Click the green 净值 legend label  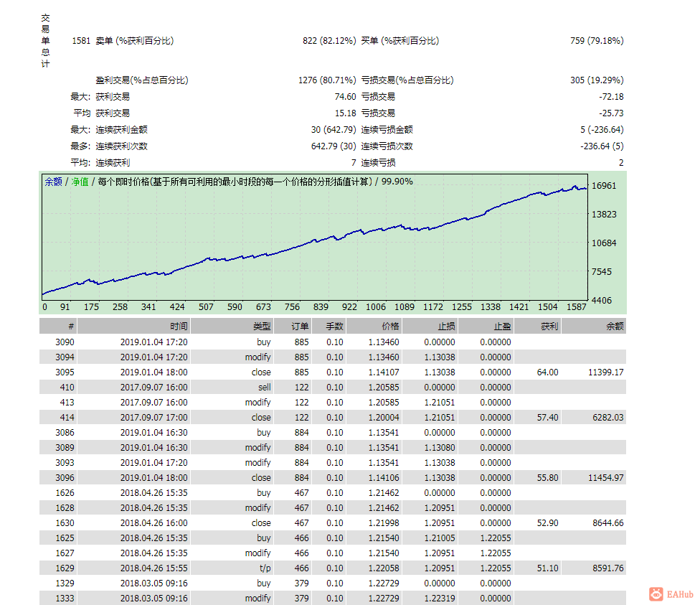pyautogui.click(x=80, y=182)
